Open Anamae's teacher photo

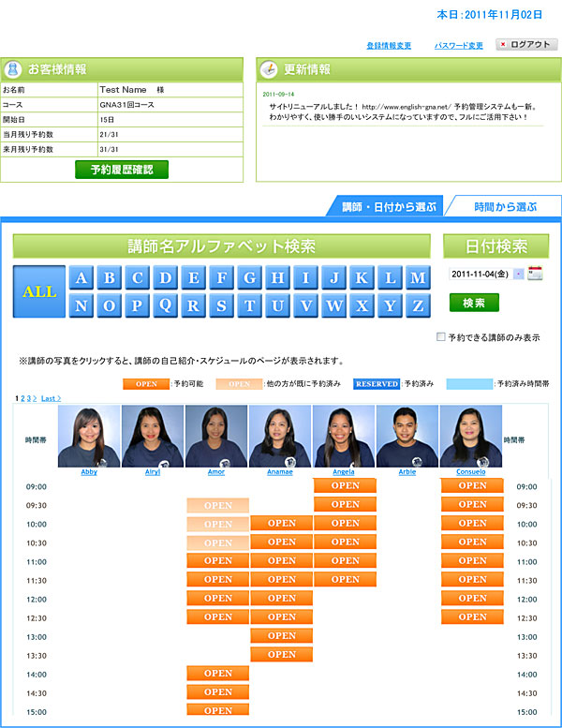point(280,436)
